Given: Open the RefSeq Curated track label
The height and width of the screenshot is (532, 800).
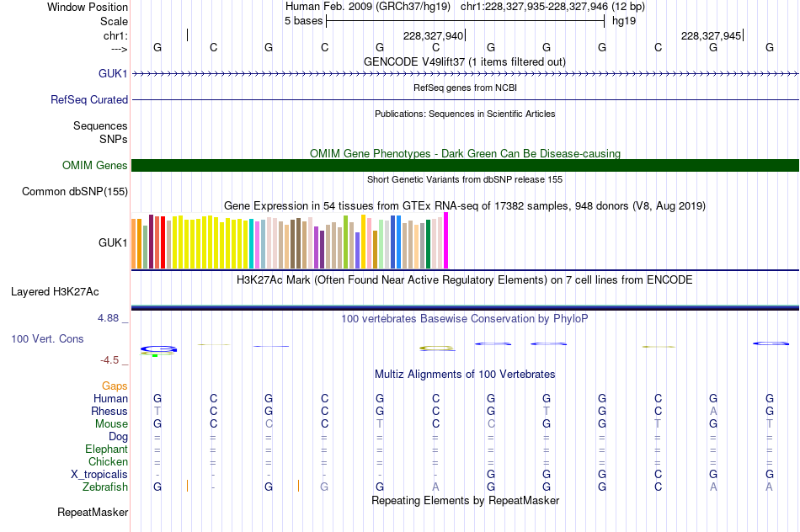Looking at the screenshot, I should click(x=88, y=99).
